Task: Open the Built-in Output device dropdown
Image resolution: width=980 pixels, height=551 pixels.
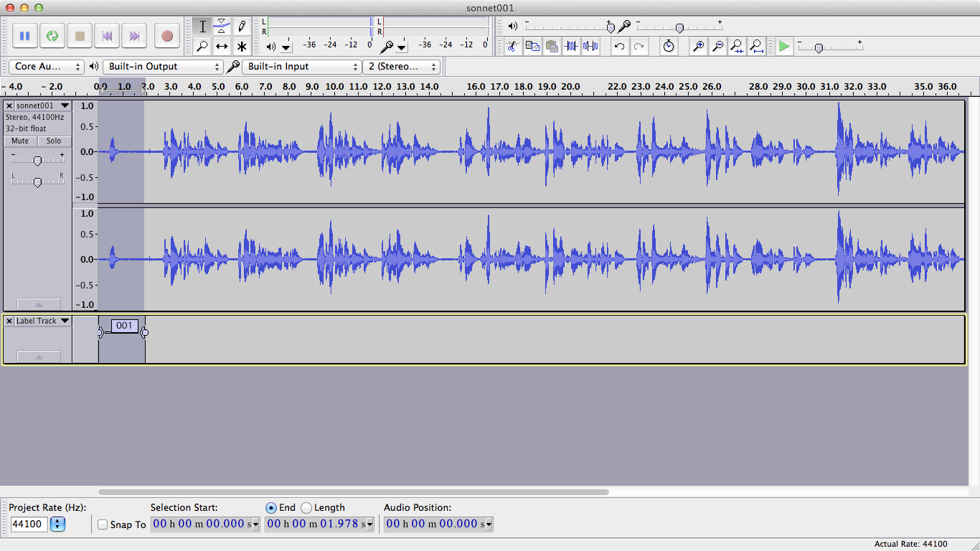Action: click(x=163, y=67)
